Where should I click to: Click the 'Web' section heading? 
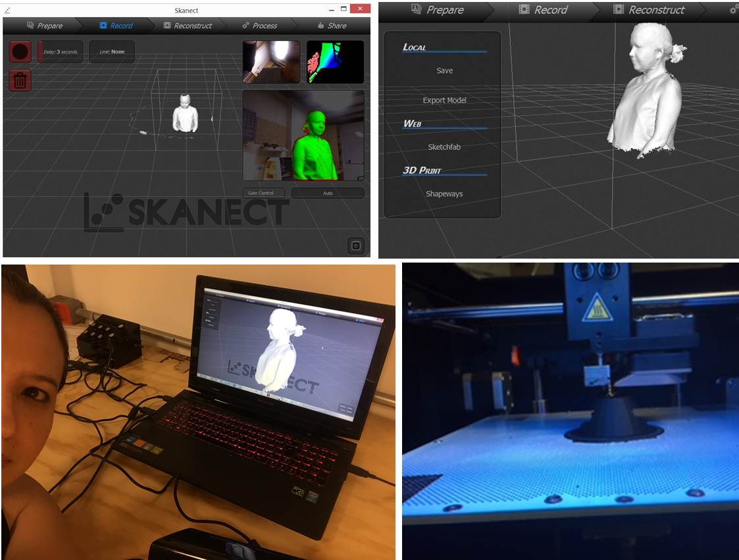pyautogui.click(x=412, y=124)
